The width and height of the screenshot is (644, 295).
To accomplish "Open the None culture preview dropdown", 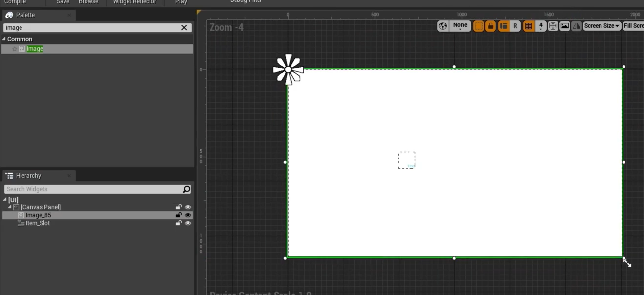I will tap(460, 26).
